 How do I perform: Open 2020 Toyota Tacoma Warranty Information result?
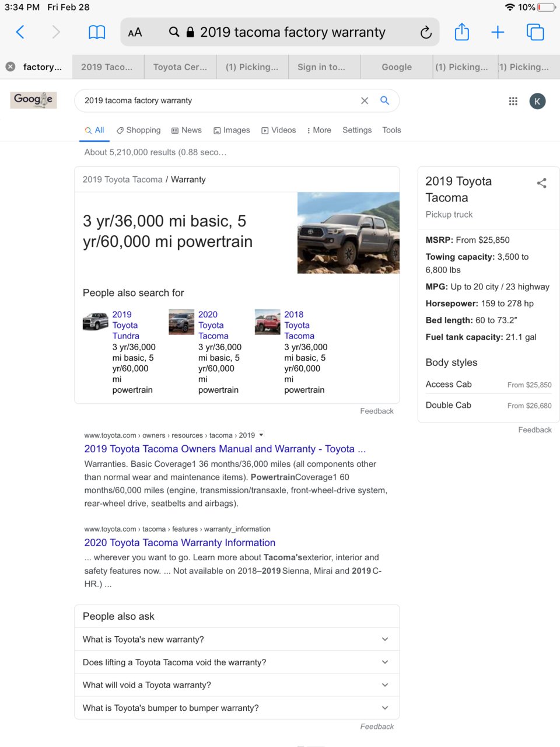click(x=180, y=543)
